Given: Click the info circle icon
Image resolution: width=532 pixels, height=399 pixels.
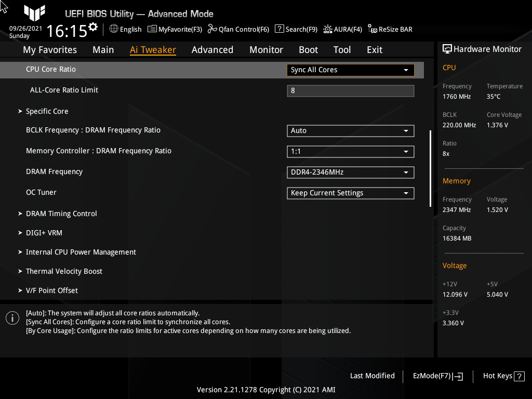Looking at the screenshot, I should click(x=12, y=318).
